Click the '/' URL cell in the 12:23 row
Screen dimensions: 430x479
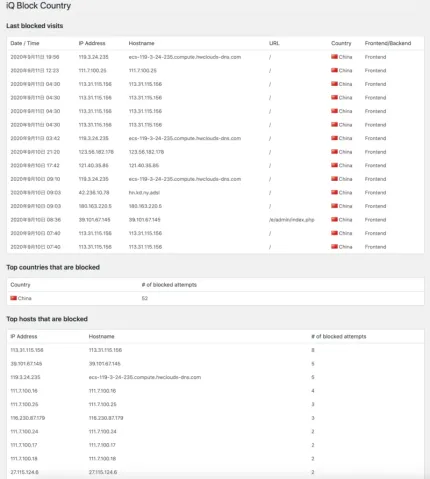click(x=270, y=70)
